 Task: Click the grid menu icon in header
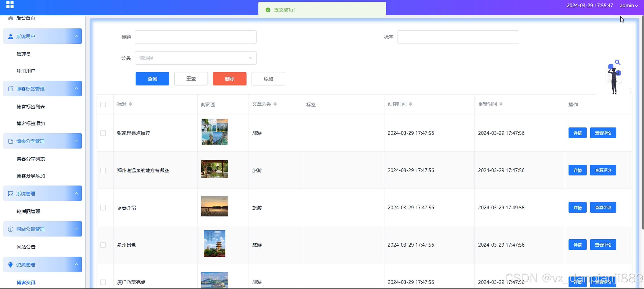point(10,5)
